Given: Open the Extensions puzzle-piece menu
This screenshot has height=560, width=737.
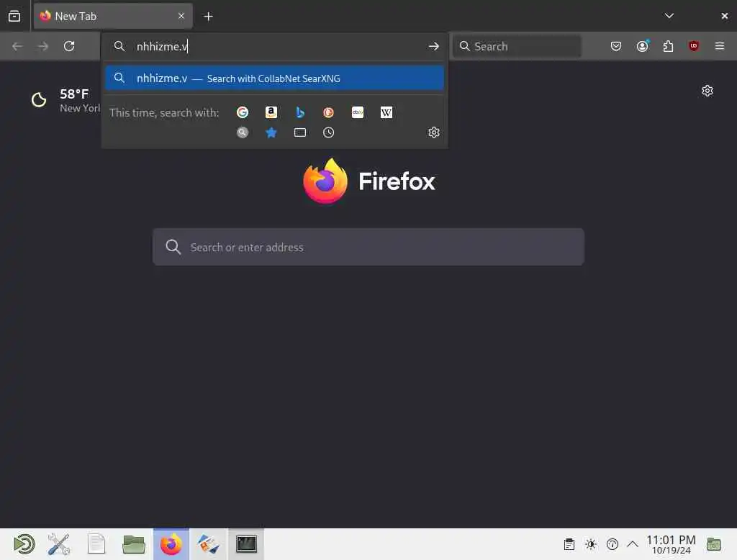Looking at the screenshot, I should point(668,46).
